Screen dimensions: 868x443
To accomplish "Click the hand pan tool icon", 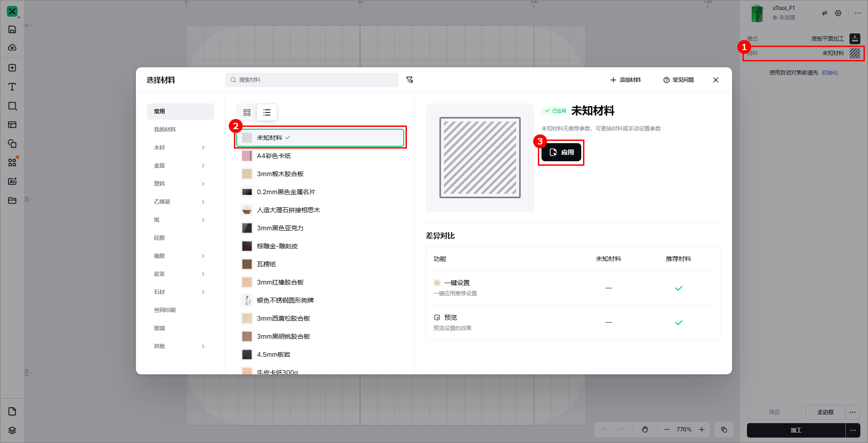I will pyautogui.click(x=645, y=429).
